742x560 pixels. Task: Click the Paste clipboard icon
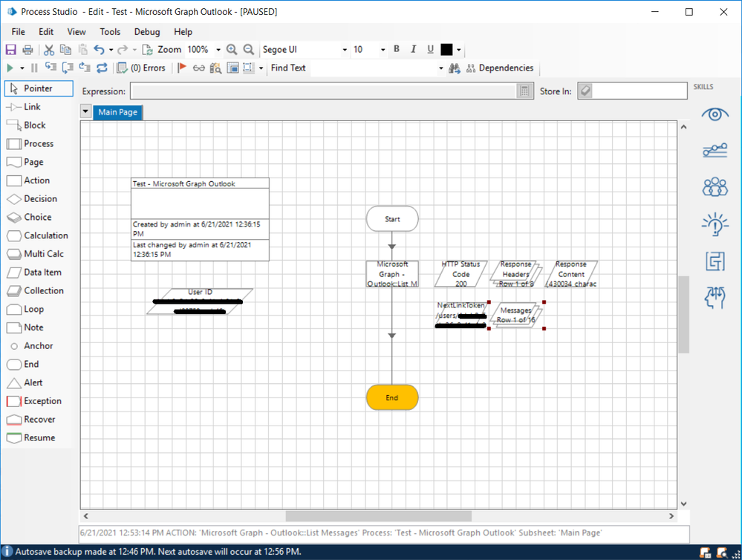tap(82, 50)
